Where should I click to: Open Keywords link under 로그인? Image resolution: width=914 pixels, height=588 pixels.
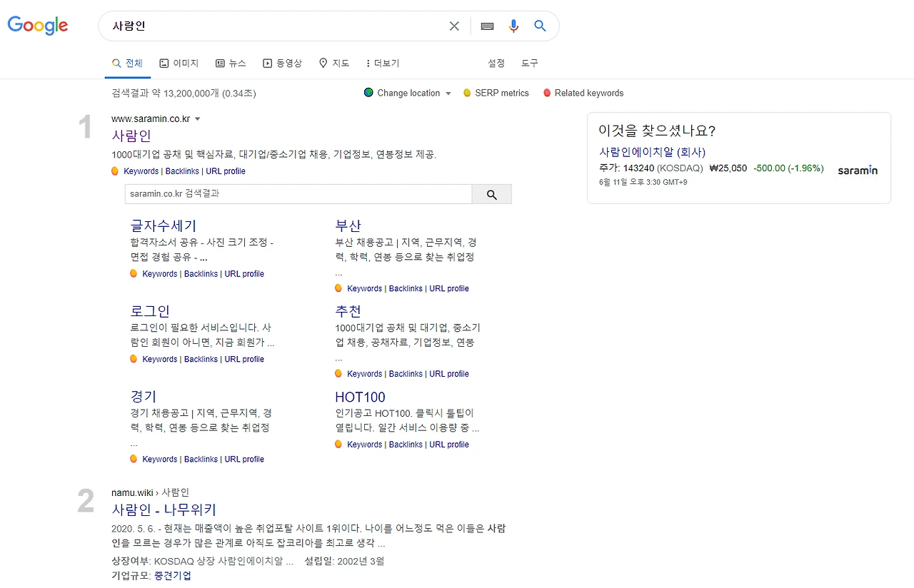pos(160,360)
